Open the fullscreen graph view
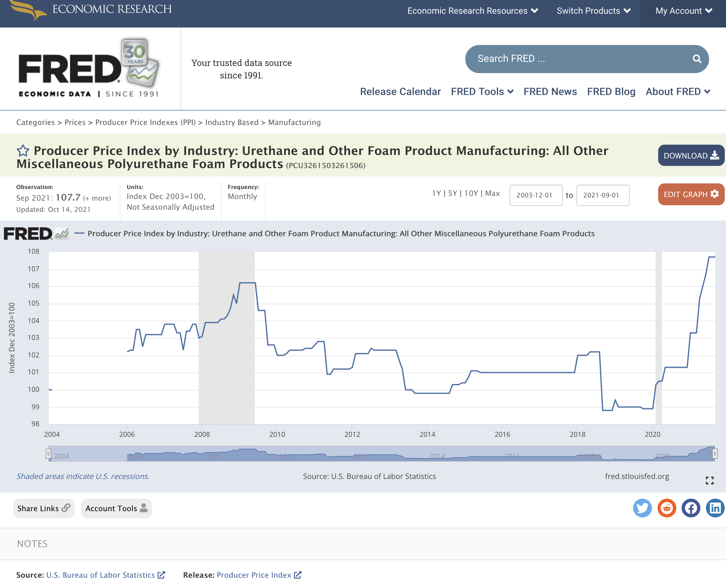 709,481
